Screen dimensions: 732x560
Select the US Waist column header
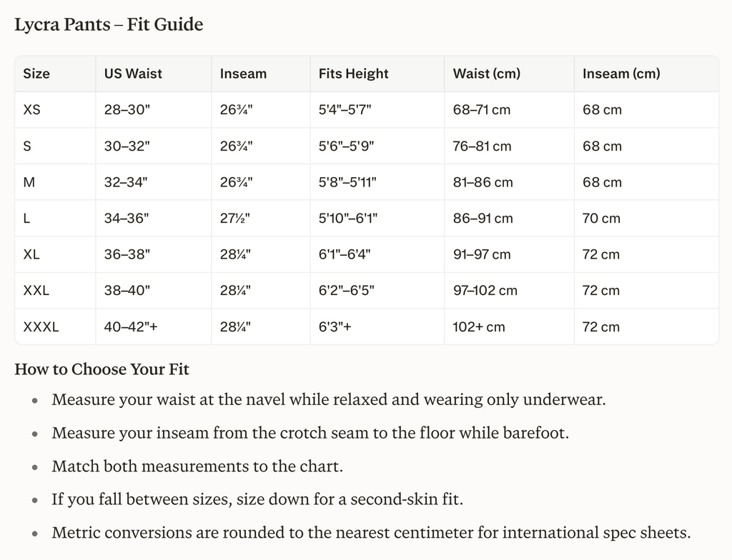[x=133, y=74]
